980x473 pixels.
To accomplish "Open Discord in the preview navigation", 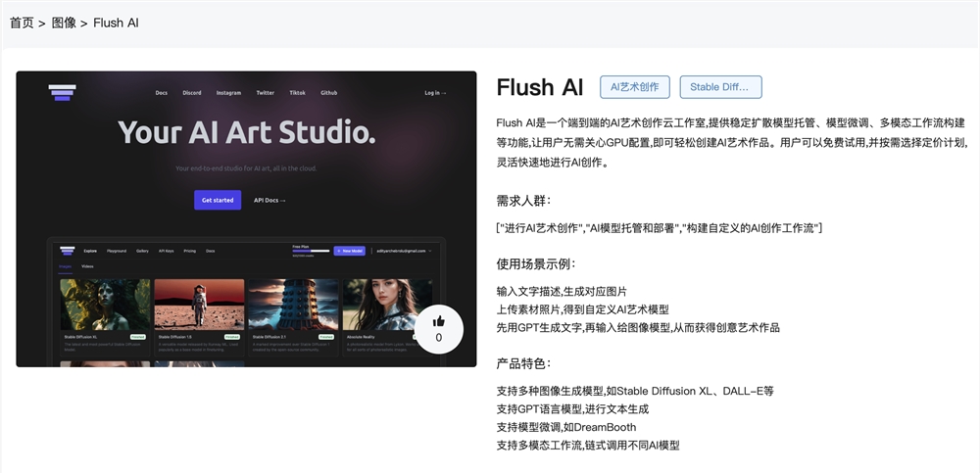I will coord(192,93).
